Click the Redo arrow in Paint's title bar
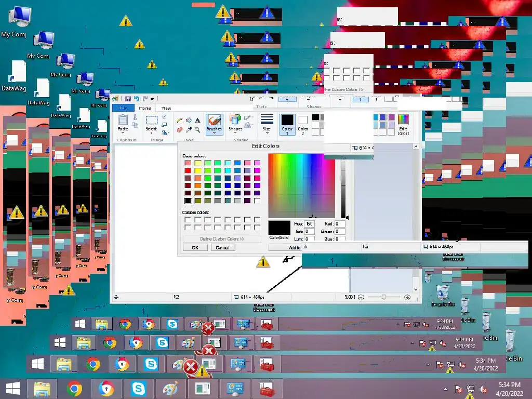Viewport: 532px width, 399px height. pos(145,99)
